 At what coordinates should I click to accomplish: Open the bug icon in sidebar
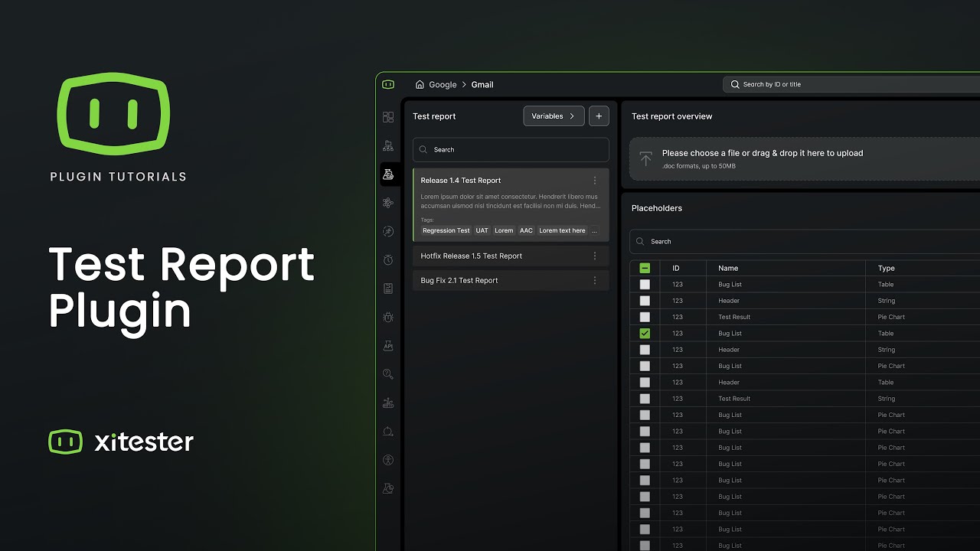point(388,317)
